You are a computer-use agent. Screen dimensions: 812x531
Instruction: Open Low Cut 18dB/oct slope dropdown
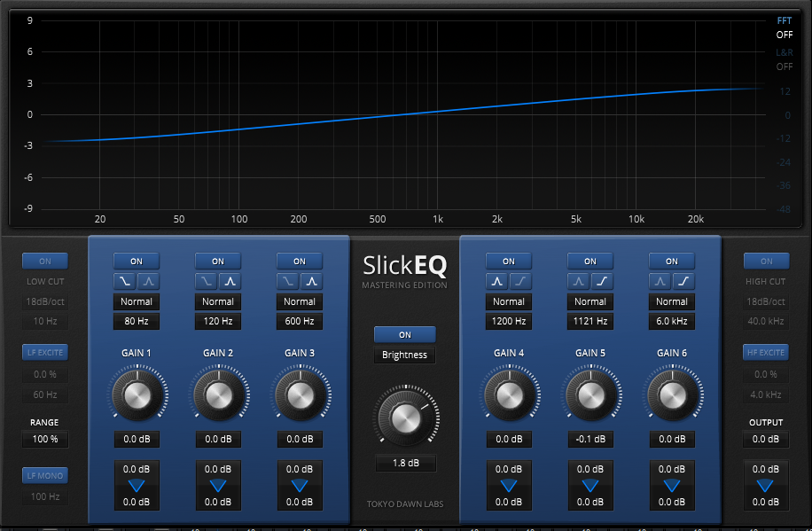tap(45, 301)
